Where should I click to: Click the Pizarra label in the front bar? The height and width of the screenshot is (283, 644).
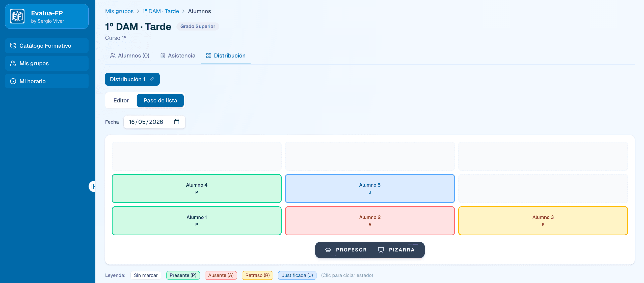(402, 250)
